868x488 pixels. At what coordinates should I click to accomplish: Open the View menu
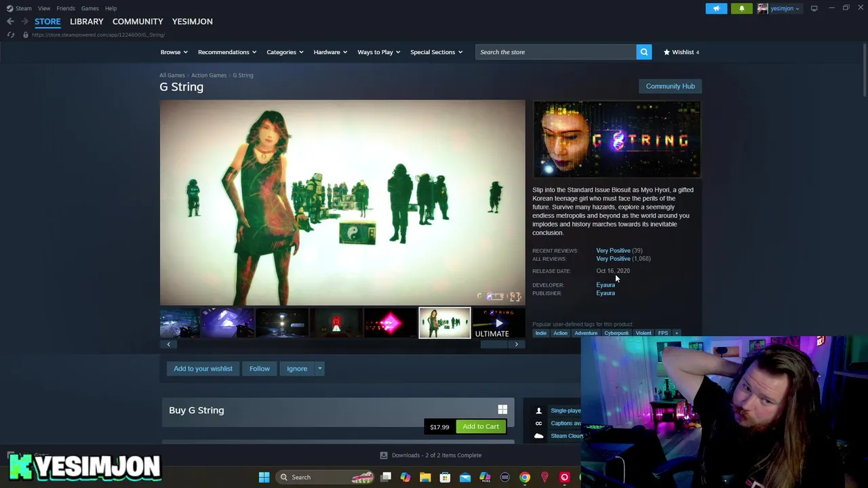(44, 8)
